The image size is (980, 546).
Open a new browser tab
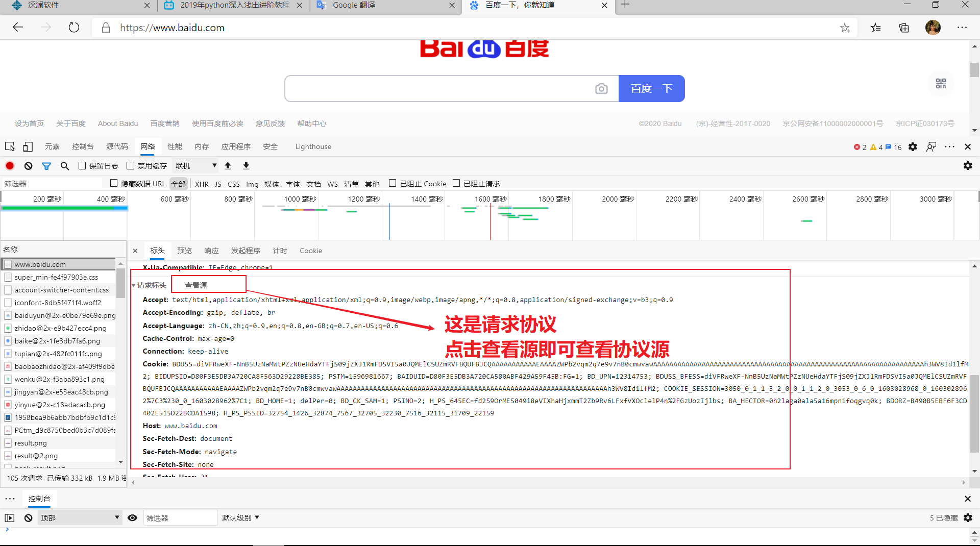tap(625, 5)
